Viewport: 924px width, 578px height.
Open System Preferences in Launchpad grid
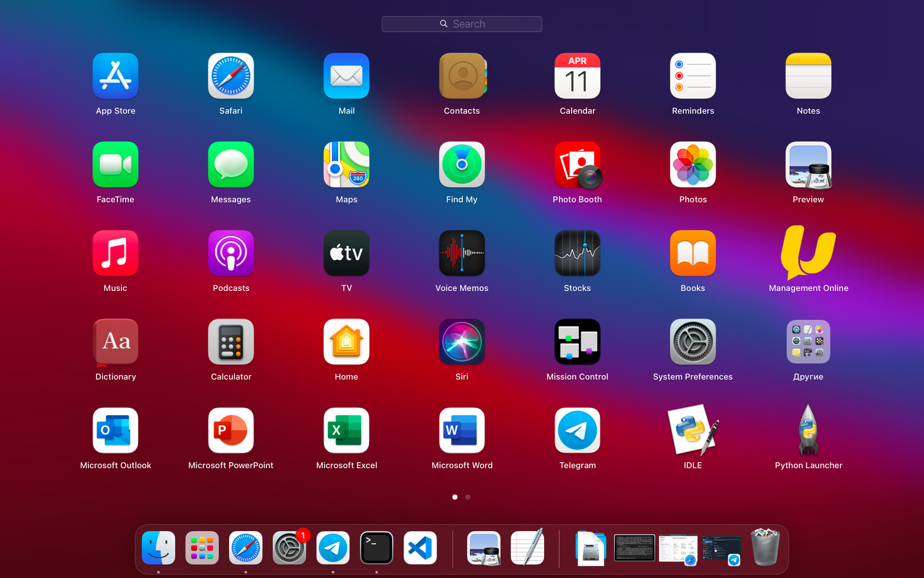pos(693,342)
